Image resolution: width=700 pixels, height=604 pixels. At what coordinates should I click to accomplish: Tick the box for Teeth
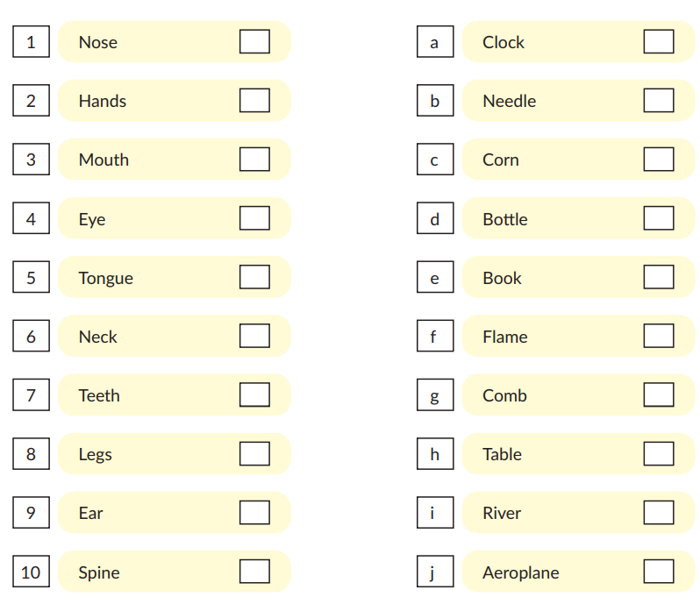[x=254, y=395]
